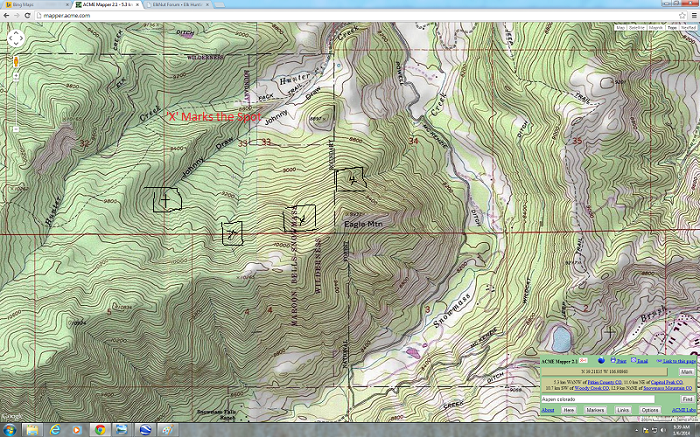Viewport: 700px width, 437px height.
Task: Open File Explorer from the taskbar
Action: pos(32,430)
